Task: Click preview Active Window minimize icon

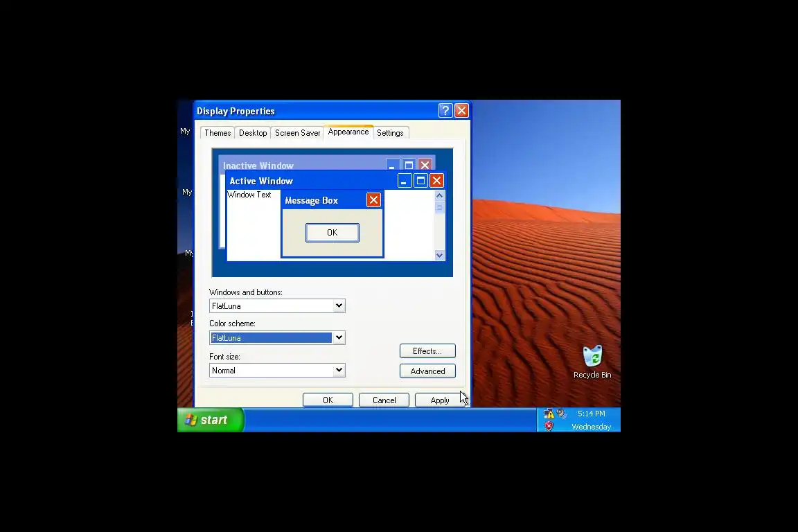Action: pos(405,181)
